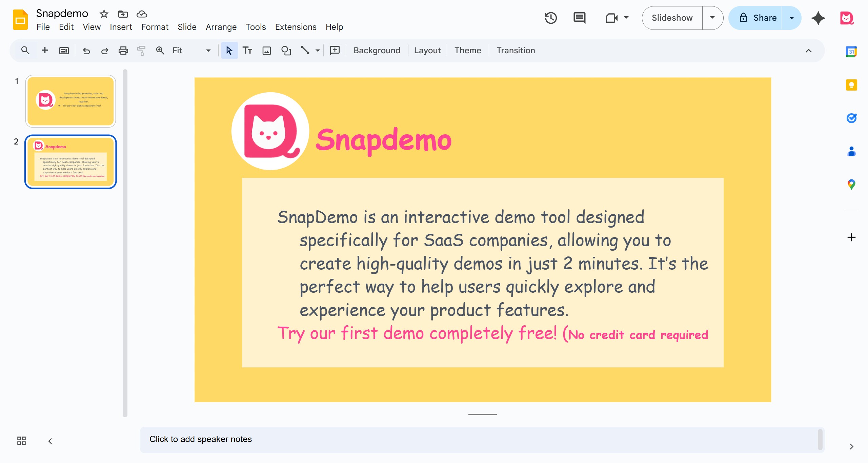Click the Theme button

click(468, 51)
